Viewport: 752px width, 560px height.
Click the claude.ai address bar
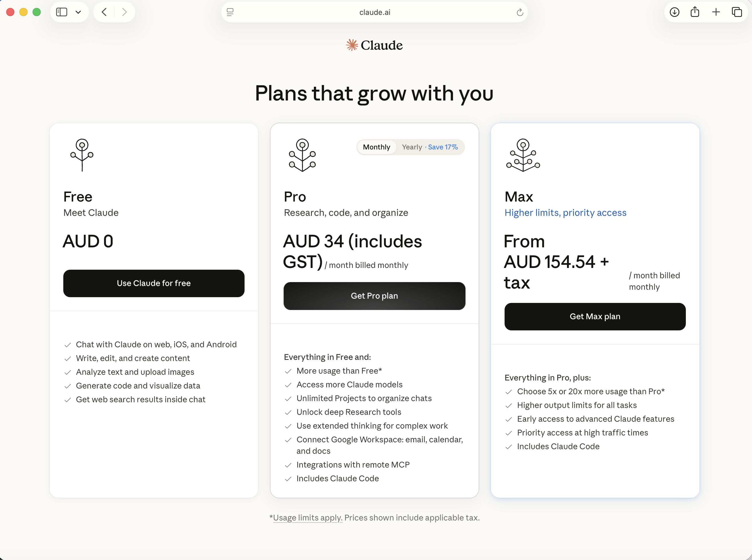(x=374, y=13)
